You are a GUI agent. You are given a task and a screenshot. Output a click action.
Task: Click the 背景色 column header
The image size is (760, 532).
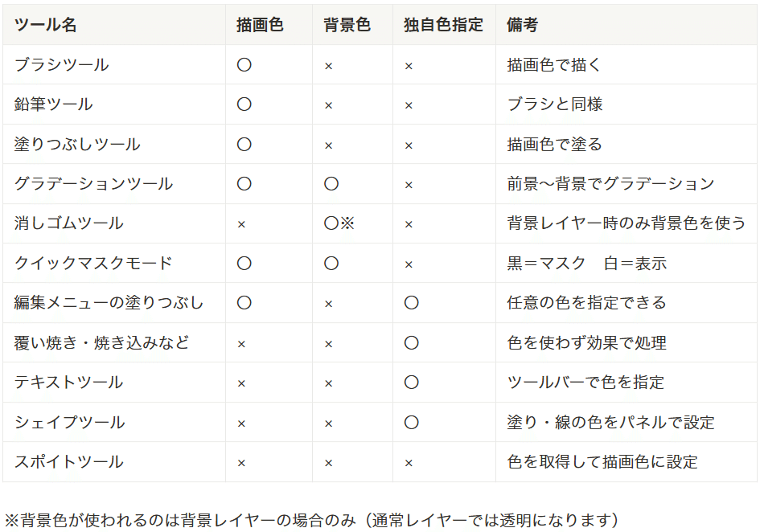(347, 24)
